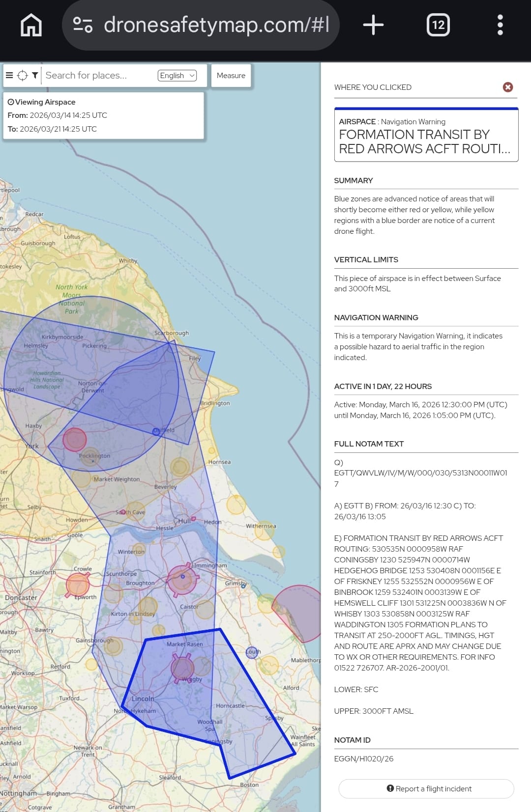Tap the browser home icon

(x=31, y=25)
